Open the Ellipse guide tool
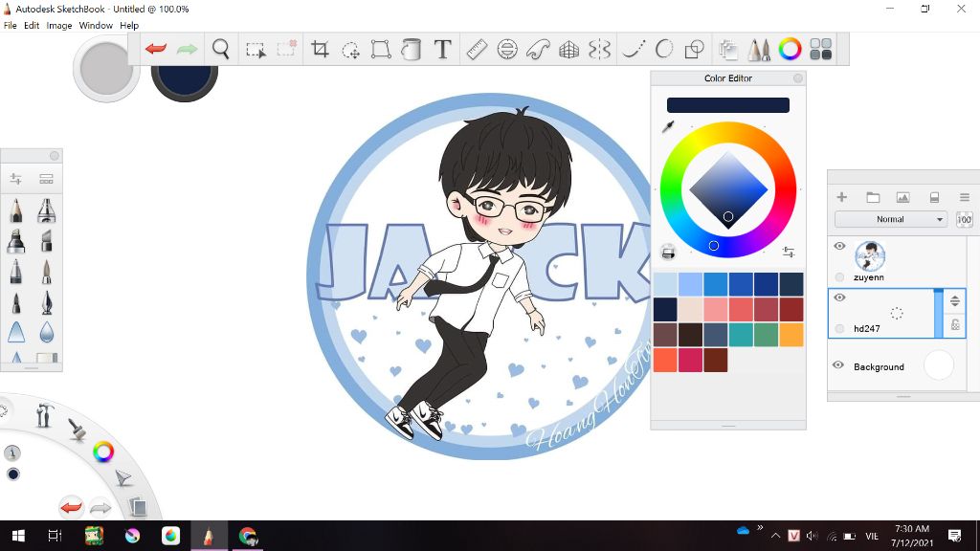Image resolution: width=980 pixels, height=551 pixels. point(507,49)
